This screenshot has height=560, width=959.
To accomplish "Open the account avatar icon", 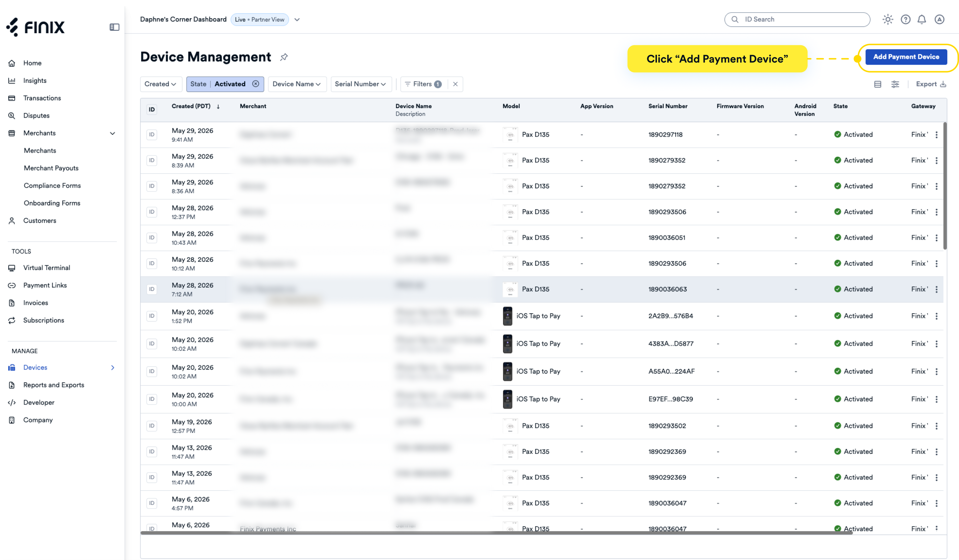I will pos(939,20).
